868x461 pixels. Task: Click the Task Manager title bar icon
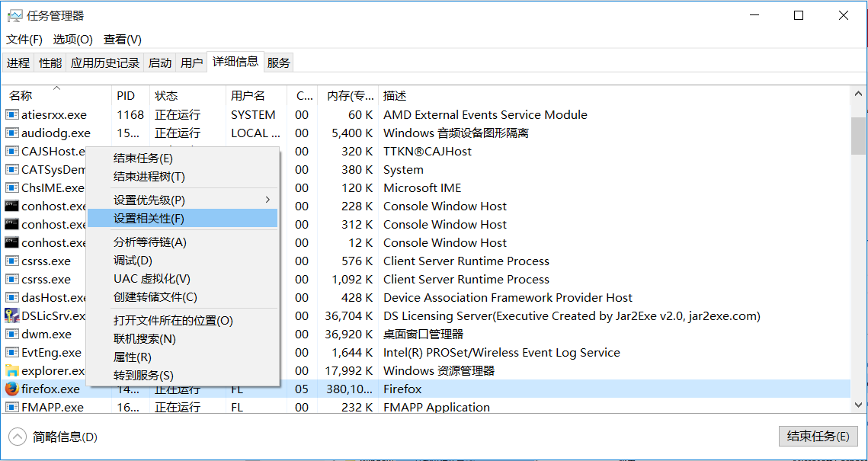[14, 15]
